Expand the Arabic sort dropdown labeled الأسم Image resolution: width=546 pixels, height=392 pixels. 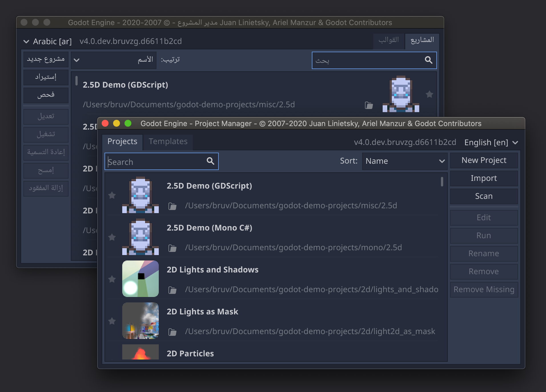click(114, 60)
